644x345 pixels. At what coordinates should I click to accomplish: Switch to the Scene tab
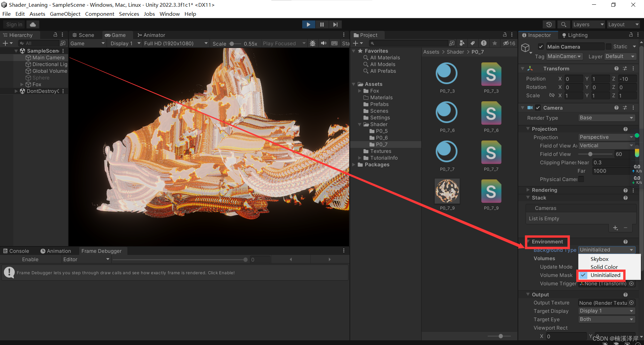point(84,35)
